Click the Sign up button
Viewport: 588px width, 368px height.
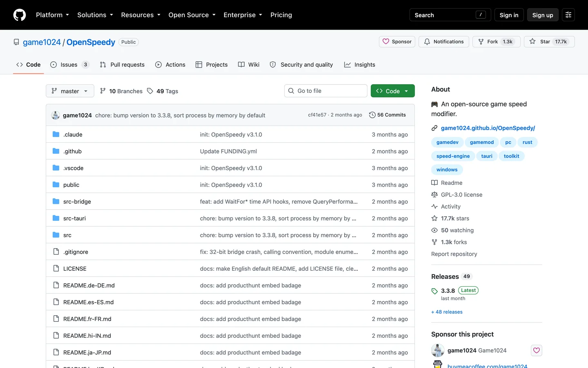pyautogui.click(x=543, y=15)
